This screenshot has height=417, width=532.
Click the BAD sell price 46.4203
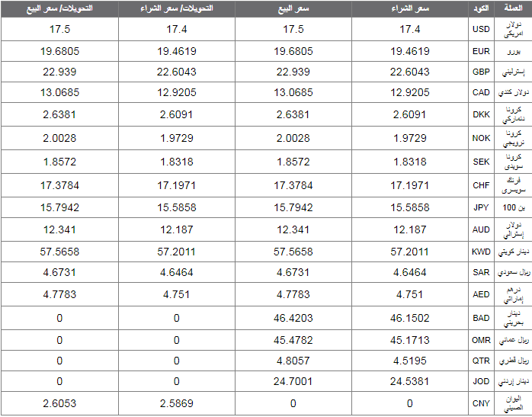[x=293, y=318]
